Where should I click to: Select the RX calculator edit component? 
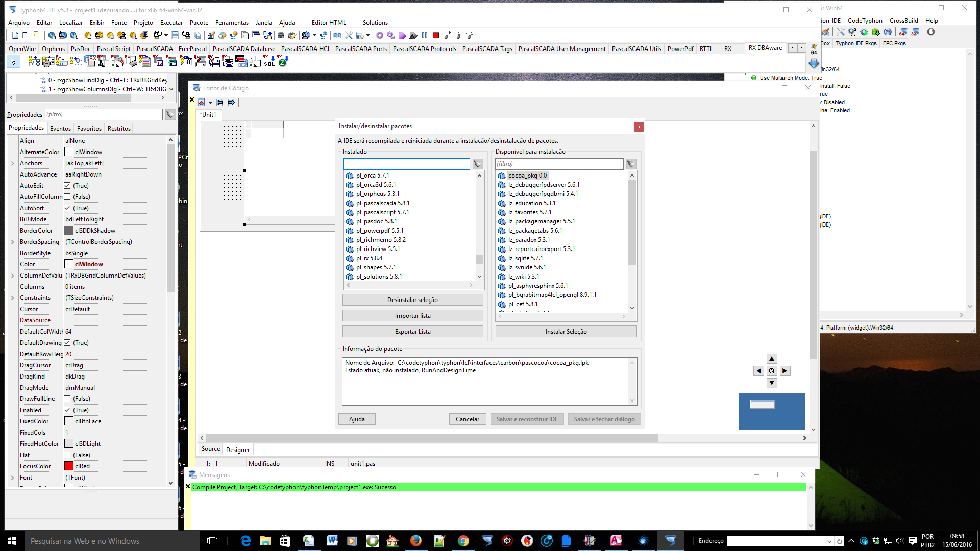[172, 61]
